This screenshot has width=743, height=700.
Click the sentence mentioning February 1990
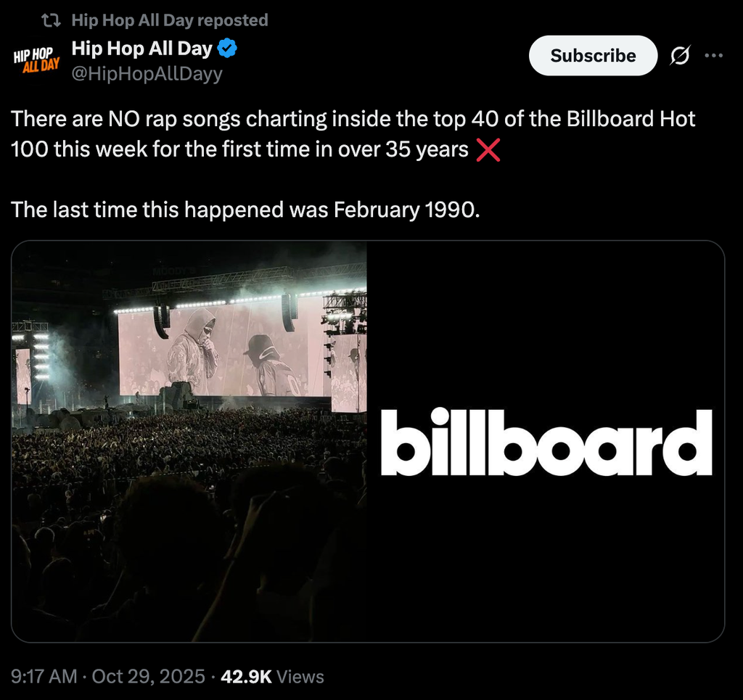point(245,210)
